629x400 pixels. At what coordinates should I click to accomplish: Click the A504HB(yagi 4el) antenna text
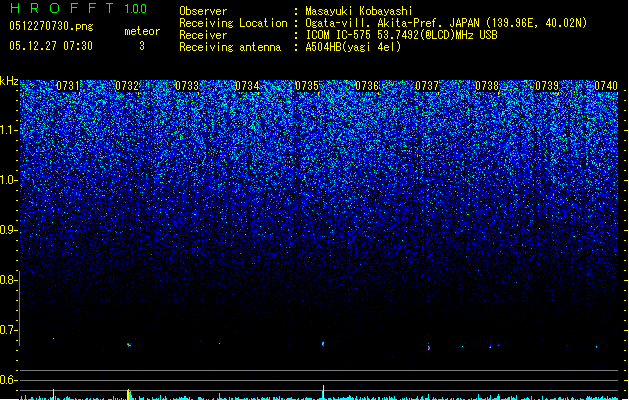point(353,47)
